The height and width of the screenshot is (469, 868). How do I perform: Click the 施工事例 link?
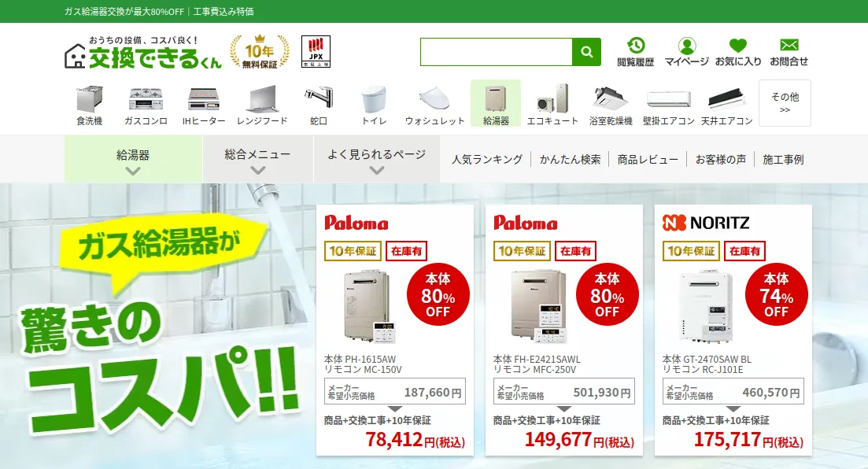pyautogui.click(x=783, y=160)
